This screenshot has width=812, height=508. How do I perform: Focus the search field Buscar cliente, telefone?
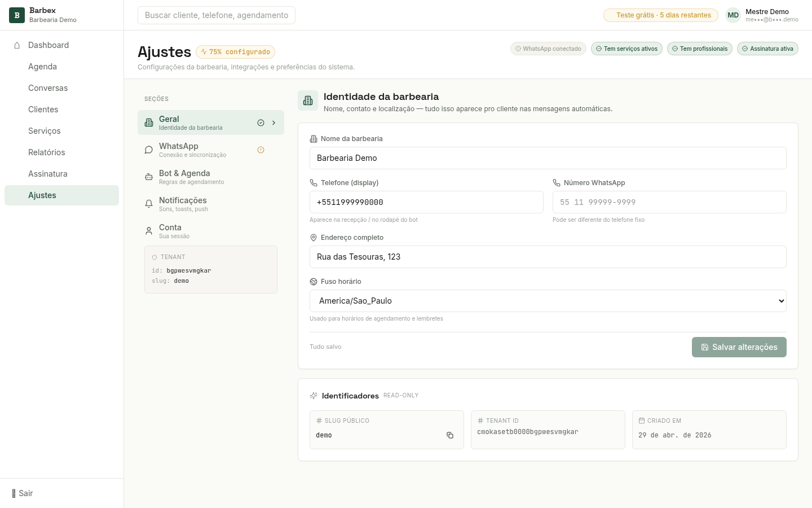point(217,15)
